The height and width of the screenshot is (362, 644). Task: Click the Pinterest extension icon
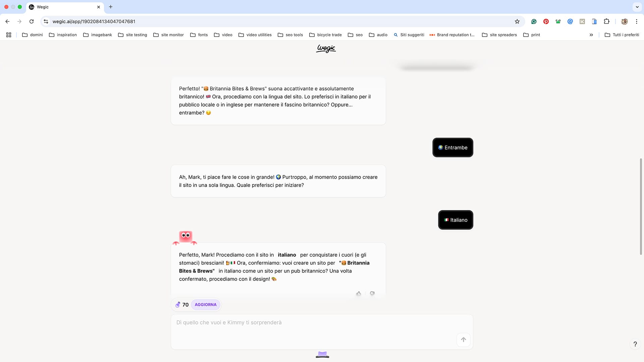pos(546,21)
